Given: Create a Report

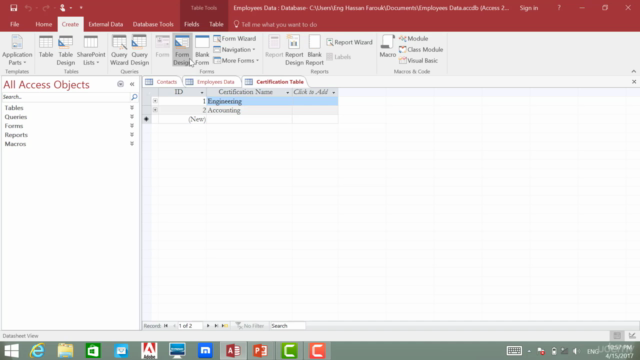Looking at the screenshot, I should tap(274, 47).
